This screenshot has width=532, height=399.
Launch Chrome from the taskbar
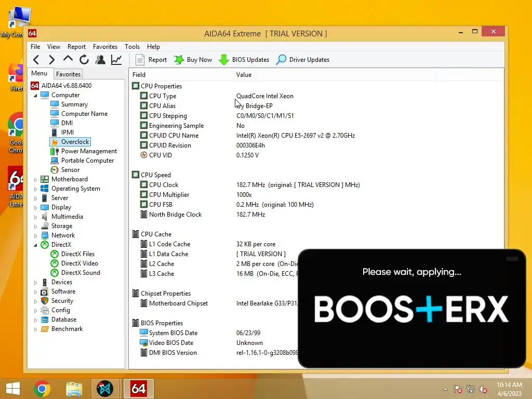click(42, 389)
